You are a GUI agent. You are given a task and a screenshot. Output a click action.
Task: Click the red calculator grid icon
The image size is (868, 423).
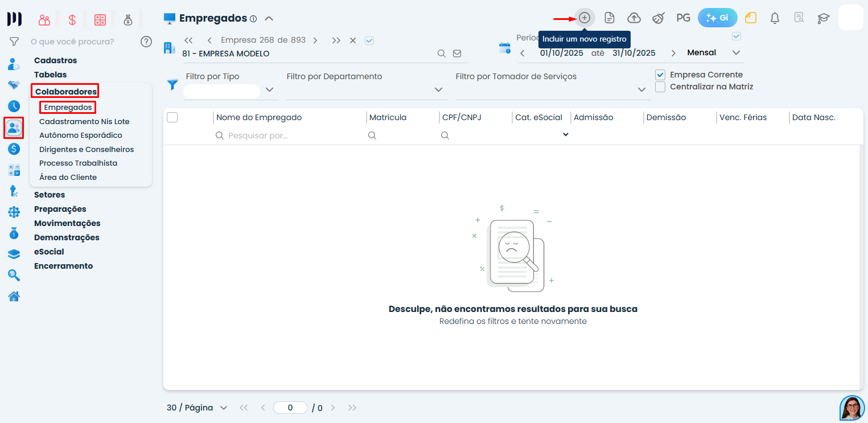pyautogui.click(x=100, y=19)
